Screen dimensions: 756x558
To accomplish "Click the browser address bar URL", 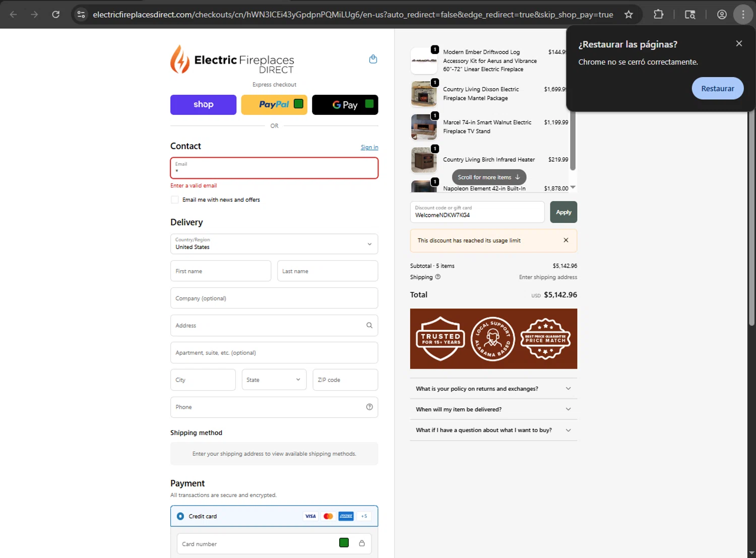I will click(353, 15).
